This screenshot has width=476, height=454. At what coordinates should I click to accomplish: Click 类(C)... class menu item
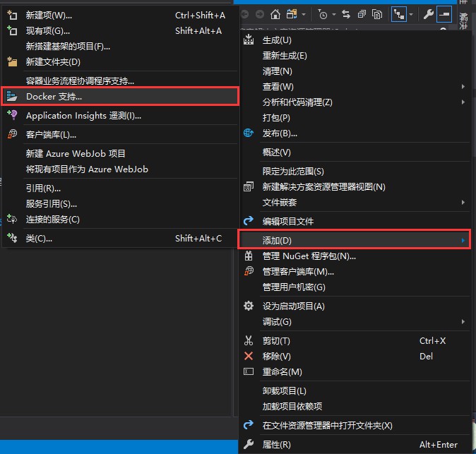120,239
